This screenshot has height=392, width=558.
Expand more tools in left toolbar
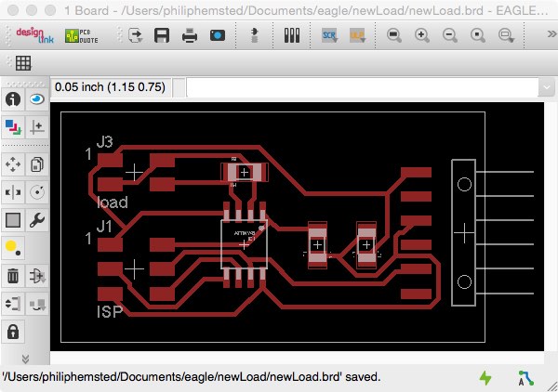click(x=25, y=359)
